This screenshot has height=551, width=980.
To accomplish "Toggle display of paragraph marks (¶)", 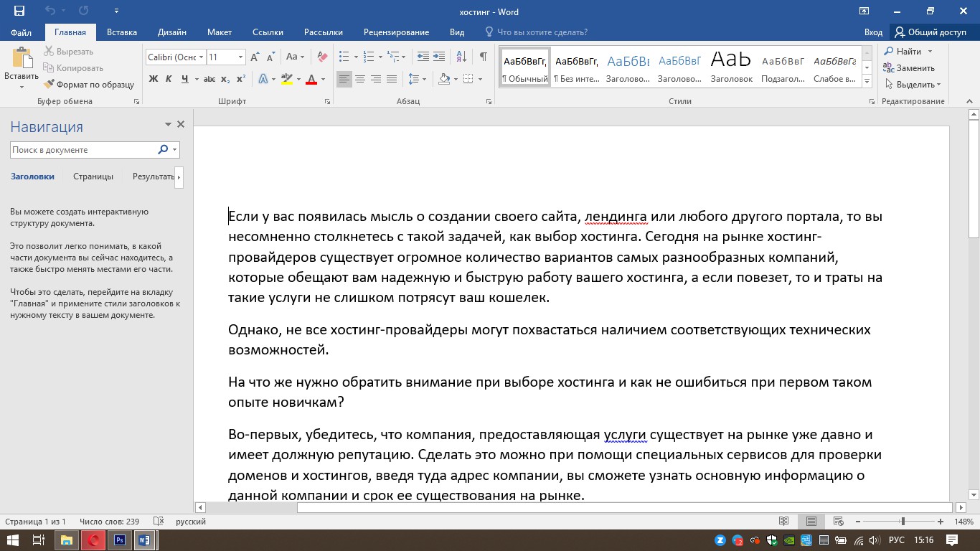I will pyautogui.click(x=484, y=57).
